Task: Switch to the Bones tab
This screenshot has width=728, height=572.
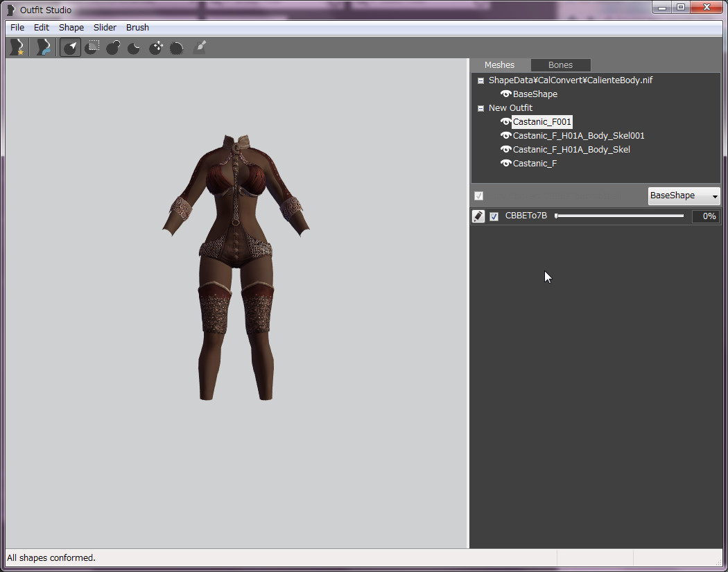Action: click(x=560, y=65)
